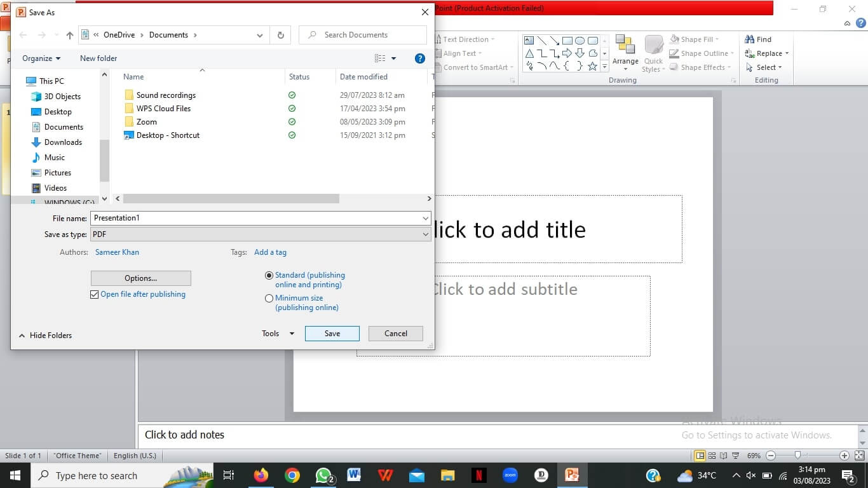Open Quick Styles in the Drawing group
Screen dimensions: 868x488
(x=653, y=54)
